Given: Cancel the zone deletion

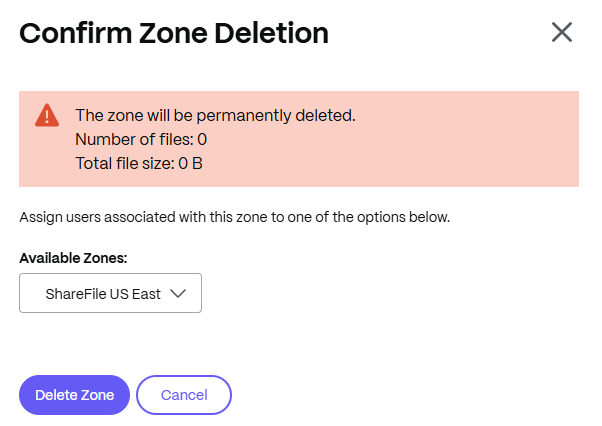Looking at the screenshot, I should coord(184,395).
